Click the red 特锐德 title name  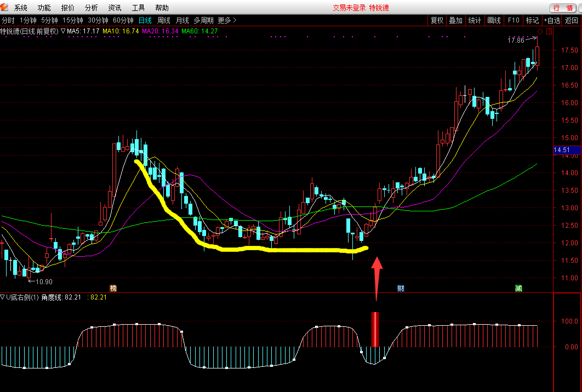[379, 8]
